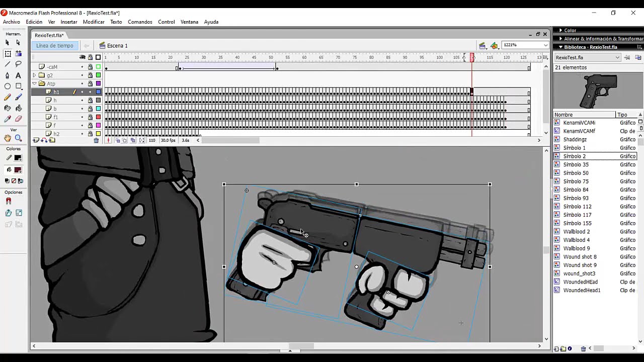Click the Edit Scene clapperboard icon
This screenshot has height=362, width=644.
(482, 46)
